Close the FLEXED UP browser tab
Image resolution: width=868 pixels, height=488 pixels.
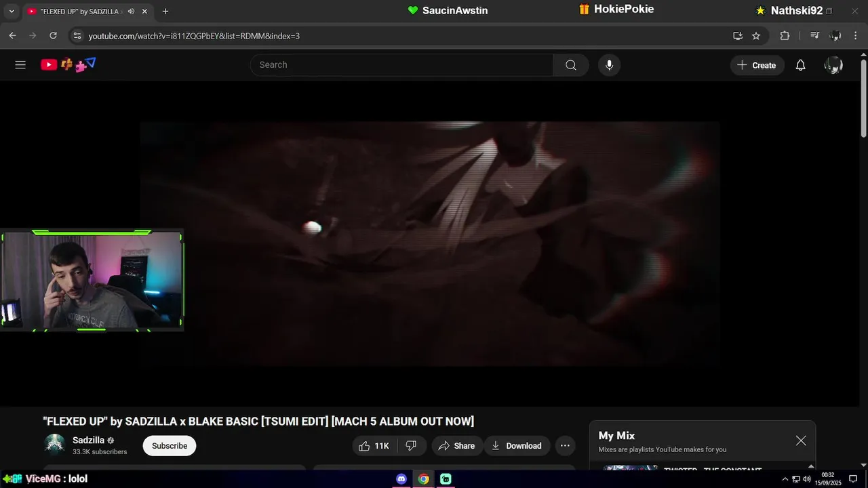coord(144,12)
